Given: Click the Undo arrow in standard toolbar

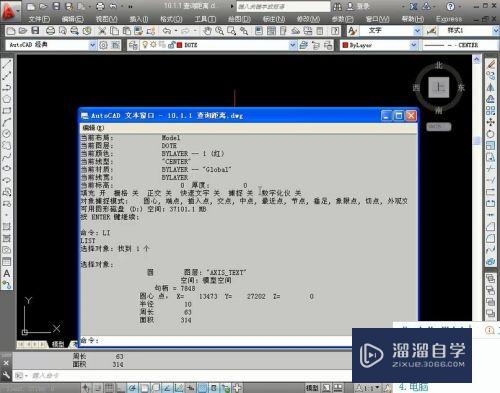Looking at the screenshot, I should pyautogui.click(x=167, y=31).
